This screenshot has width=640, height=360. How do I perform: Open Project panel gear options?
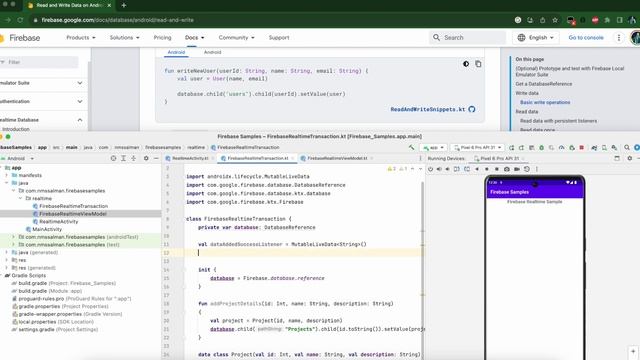click(146, 158)
